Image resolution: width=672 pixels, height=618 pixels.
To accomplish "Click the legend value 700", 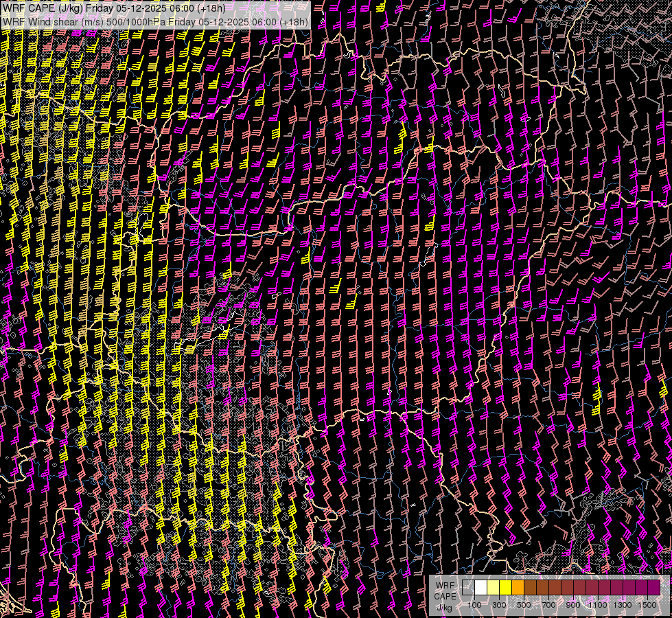I will pyautogui.click(x=548, y=605).
